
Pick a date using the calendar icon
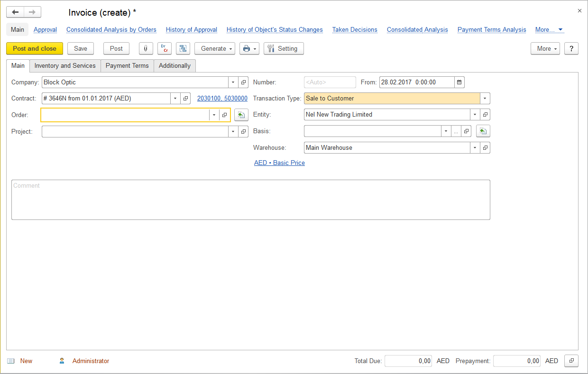pyautogui.click(x=459, y=82)
